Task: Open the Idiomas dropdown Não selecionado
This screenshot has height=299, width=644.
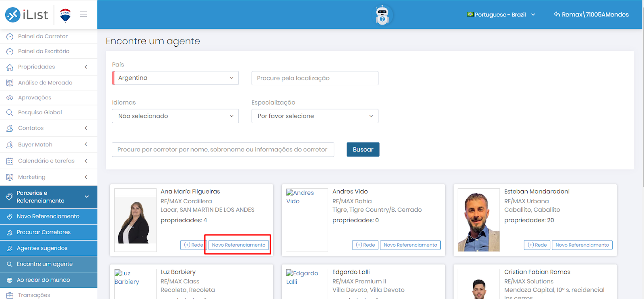Action: pos(175,116)
